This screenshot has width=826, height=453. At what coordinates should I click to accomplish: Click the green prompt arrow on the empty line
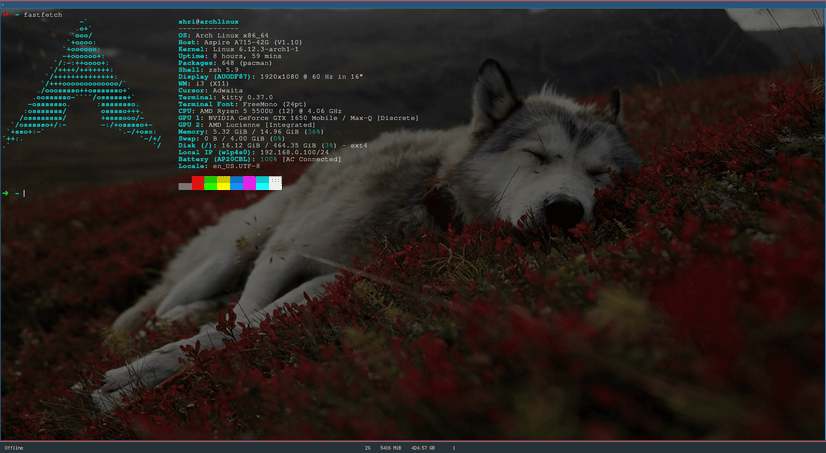click(6, 193)
